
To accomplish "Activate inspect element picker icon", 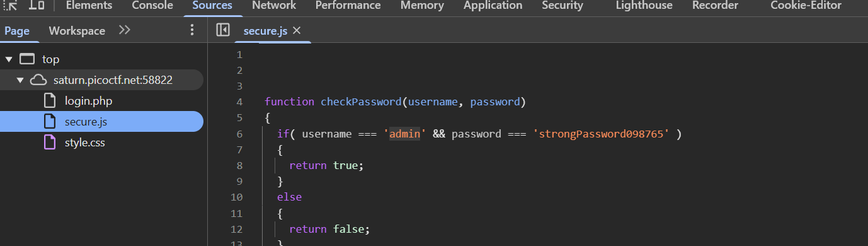I will tap(10, 5).
